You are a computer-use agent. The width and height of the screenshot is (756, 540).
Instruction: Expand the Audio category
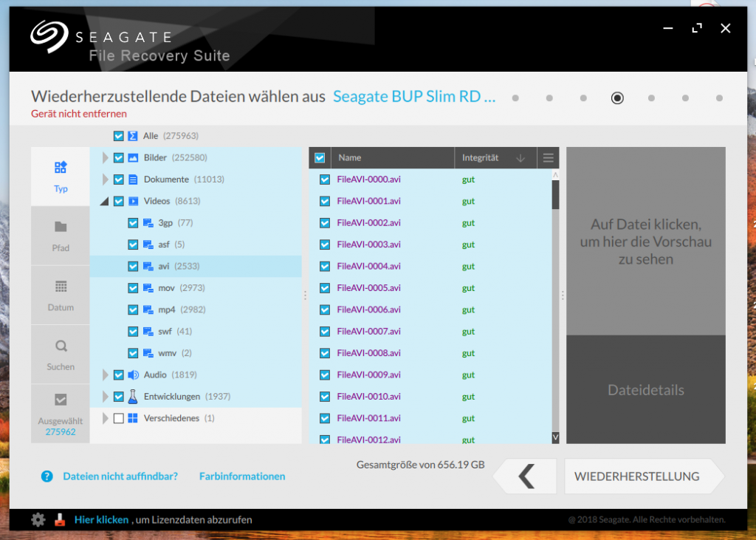pyautogui.click(x=105, y=375)
